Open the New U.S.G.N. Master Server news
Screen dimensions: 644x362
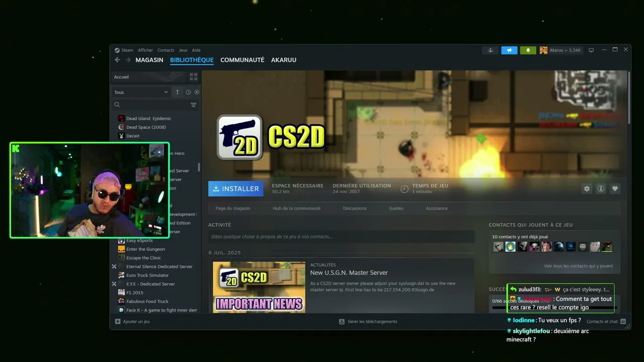click(349, 273)
